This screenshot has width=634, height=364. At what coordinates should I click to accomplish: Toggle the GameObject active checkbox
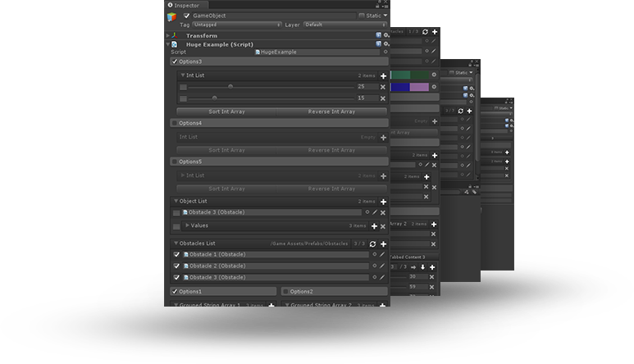186,16
